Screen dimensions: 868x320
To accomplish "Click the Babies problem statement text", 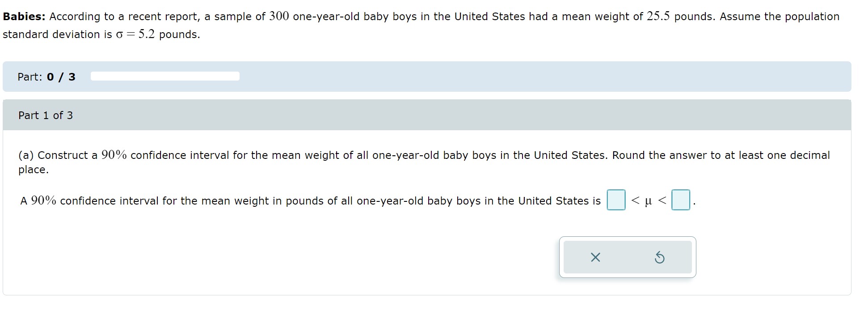I will click(x=425, y=25).
